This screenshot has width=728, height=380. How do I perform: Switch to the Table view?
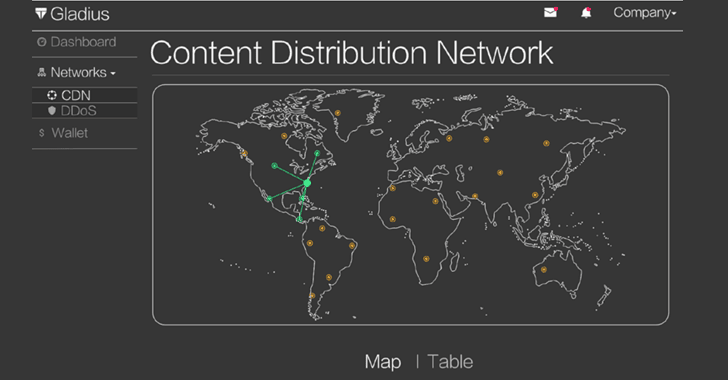[x=450, y=362]
